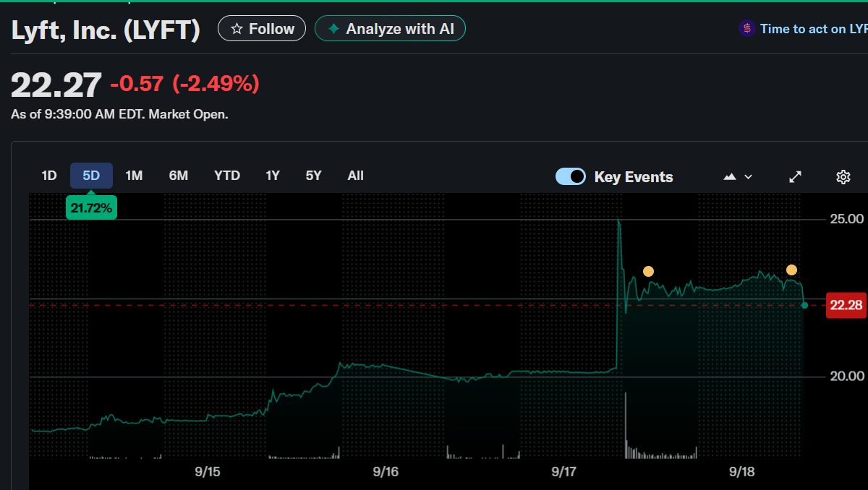Click the 20.00 price axis label
This screenshot has width=868, height=490.
pyautogui.click(x=846, y=376)
